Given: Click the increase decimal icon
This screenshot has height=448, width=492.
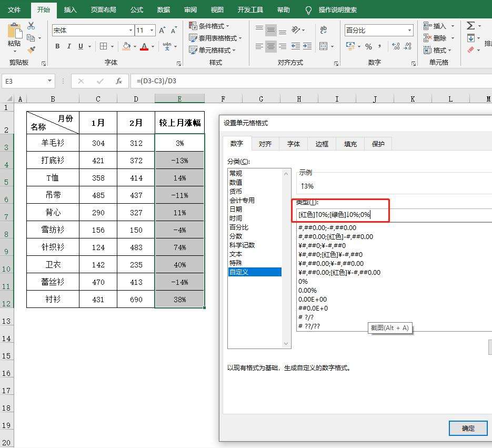Looking at the screenshot, I should click(x=396, y=46).
